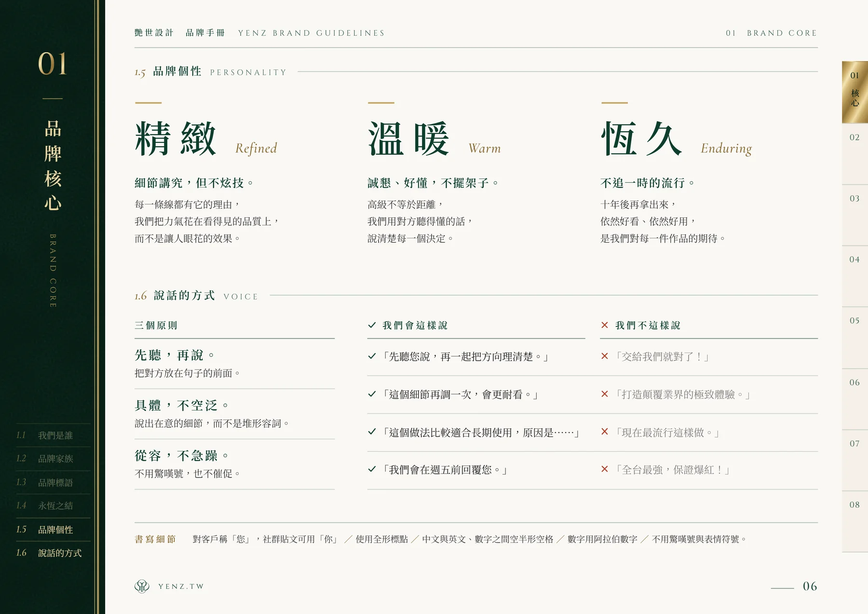Switch to side tab 04

tap(855, 276)
